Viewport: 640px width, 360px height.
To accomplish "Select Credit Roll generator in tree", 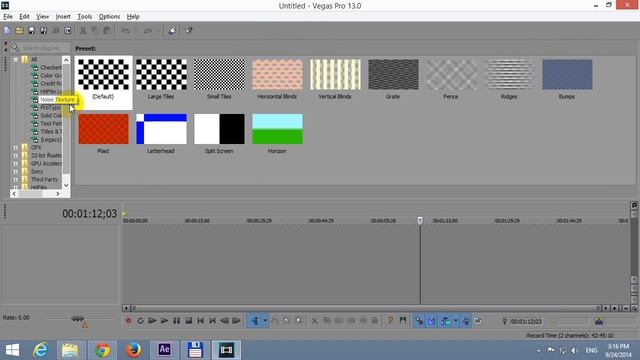I will click(51, 84).
